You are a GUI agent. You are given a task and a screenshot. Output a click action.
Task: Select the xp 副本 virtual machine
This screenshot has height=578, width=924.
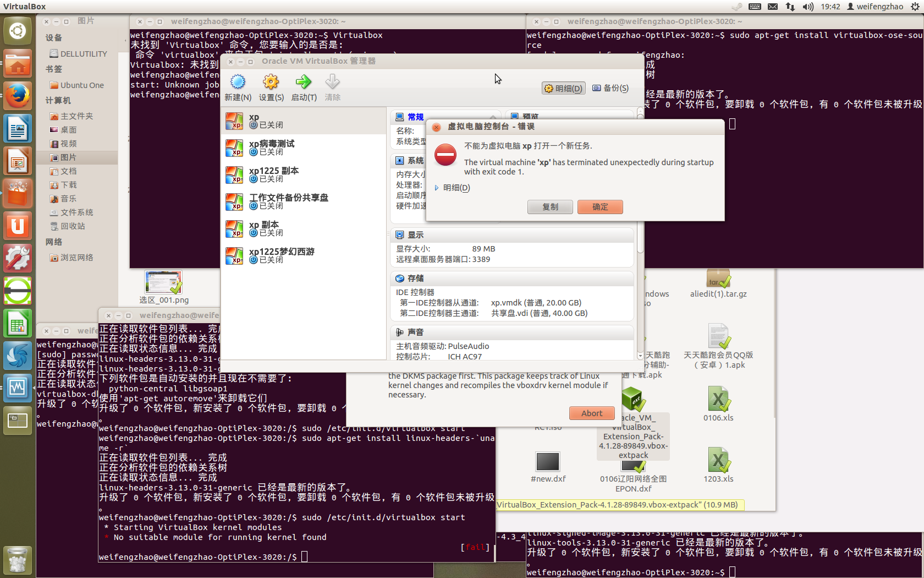(x=304, y=228)
